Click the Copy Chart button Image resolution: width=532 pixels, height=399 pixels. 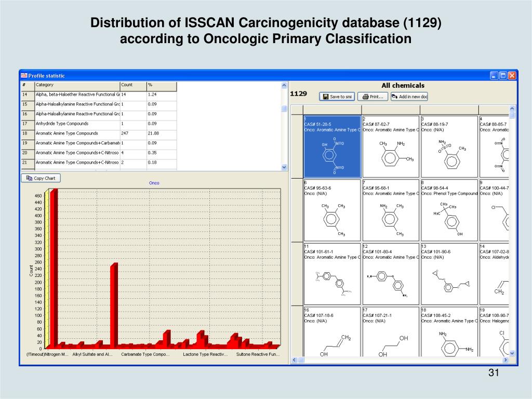[x=41, y=178]
